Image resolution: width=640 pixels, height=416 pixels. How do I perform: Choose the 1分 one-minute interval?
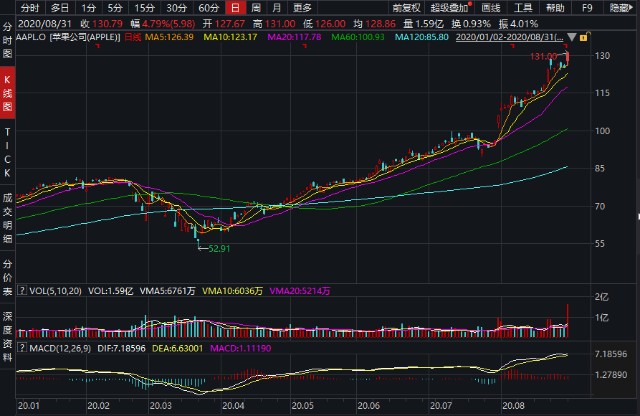pos(89,7)
